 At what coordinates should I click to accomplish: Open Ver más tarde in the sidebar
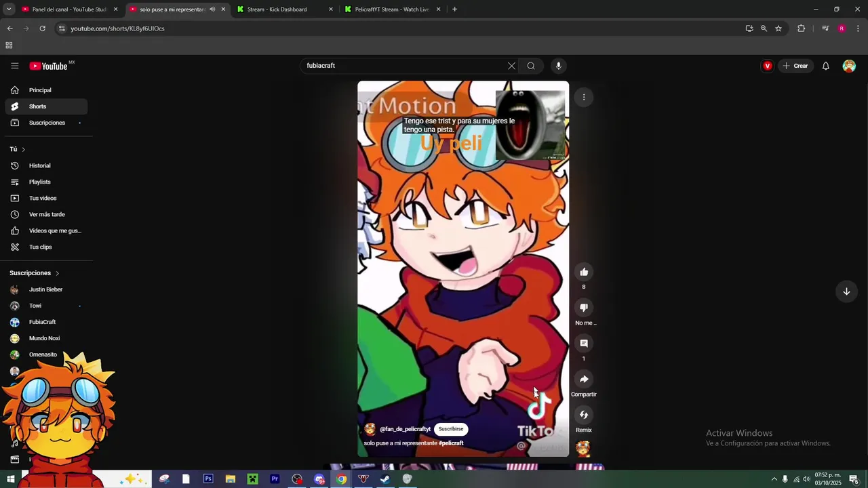(46, 214)
